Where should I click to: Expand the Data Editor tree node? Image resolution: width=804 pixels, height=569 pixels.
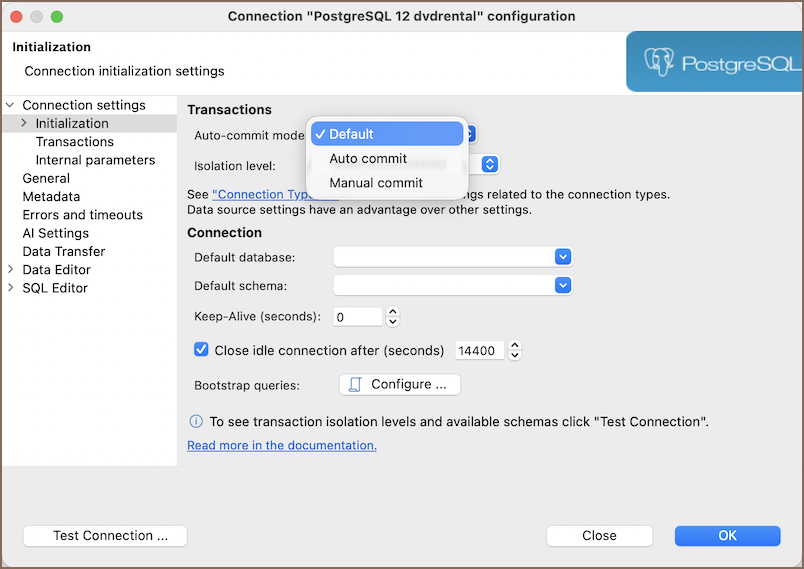pos(10,270)
